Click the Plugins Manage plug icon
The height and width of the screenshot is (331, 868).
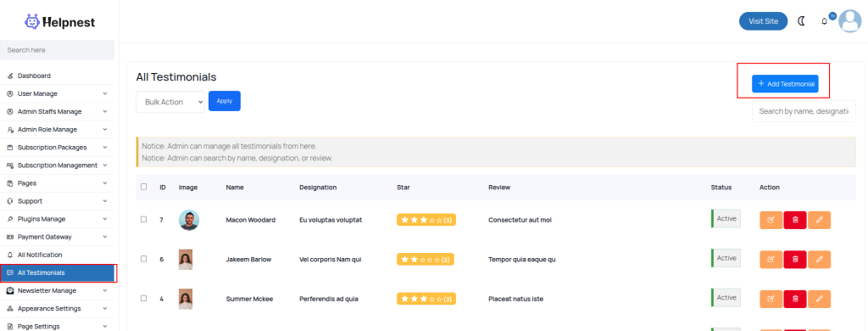click(10, 219)
